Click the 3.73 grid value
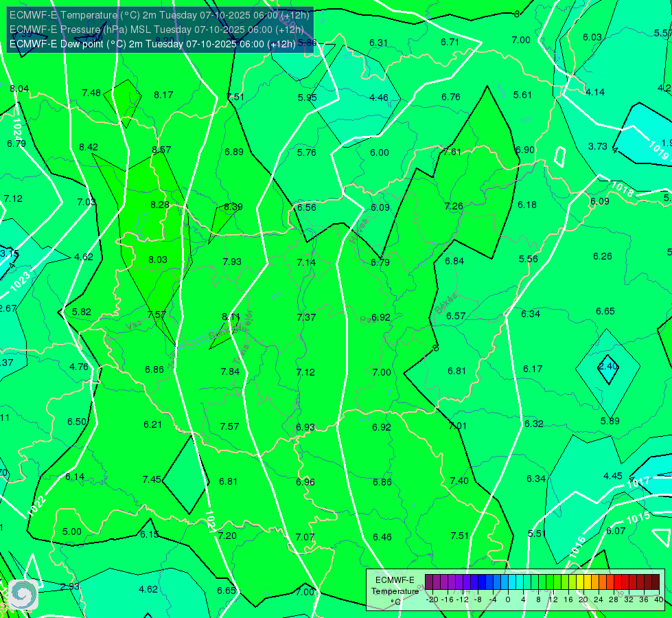The width and height of the screenshot is (672, 618). 597,146
